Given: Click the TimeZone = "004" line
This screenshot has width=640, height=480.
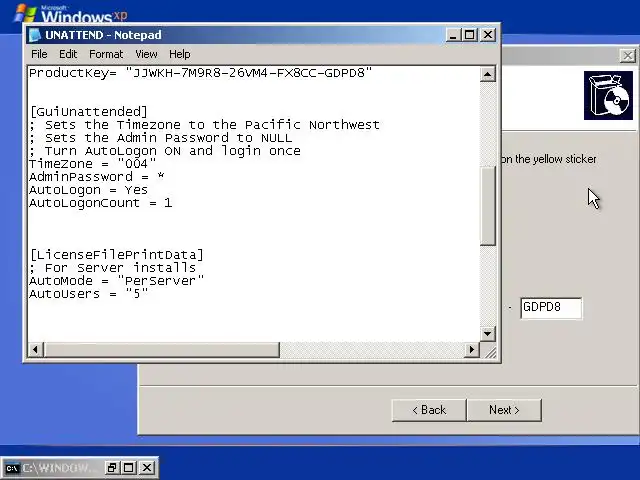Looking at the screenshot, I should pos(93,164).
